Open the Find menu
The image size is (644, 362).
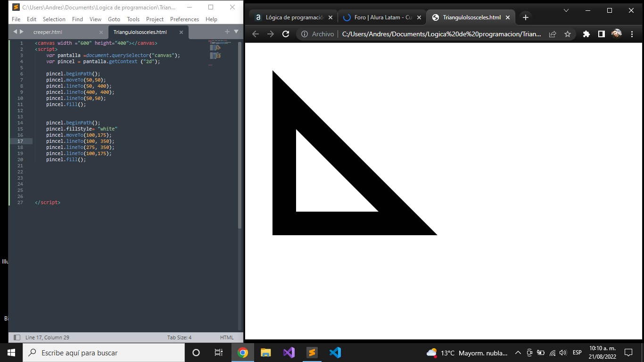(78, 19)
